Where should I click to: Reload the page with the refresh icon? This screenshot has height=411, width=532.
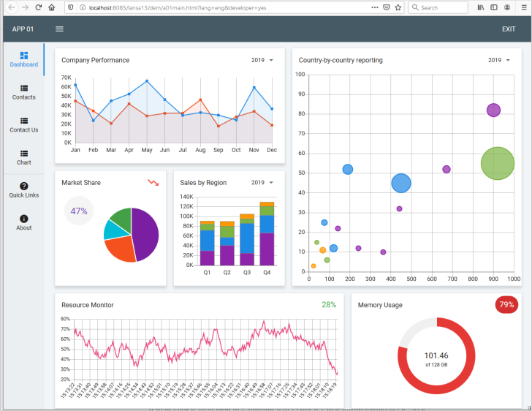[x=38, y=7]
